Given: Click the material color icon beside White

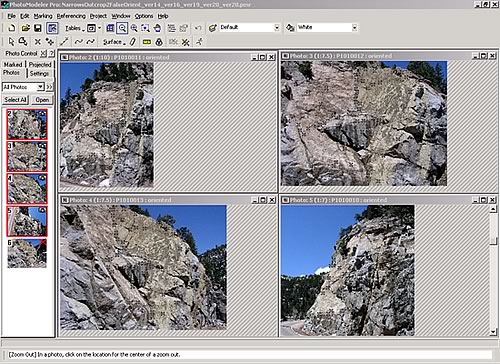Looking at the screenshot, I should 290,28.
